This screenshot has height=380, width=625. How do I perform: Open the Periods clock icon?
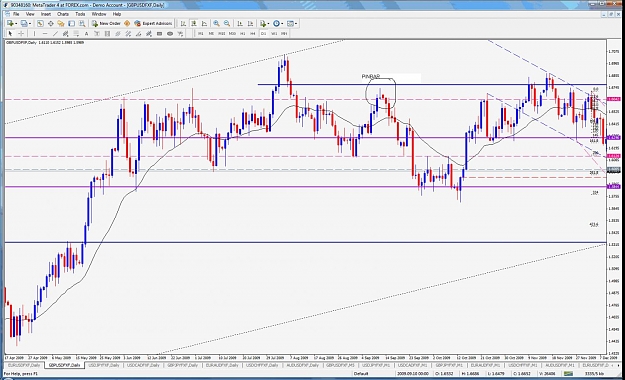[276, 24]
